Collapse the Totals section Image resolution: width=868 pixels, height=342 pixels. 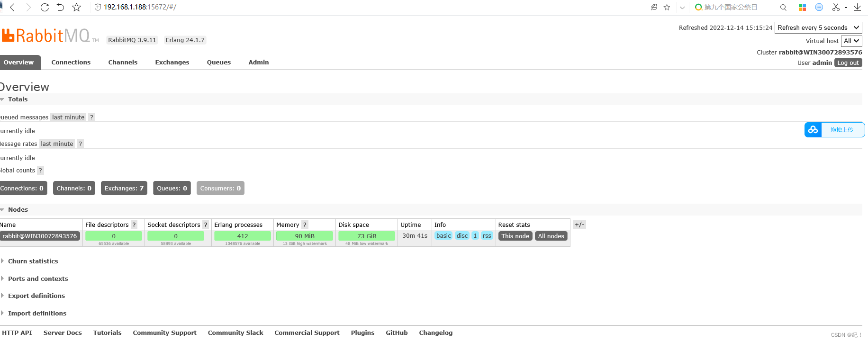[18, 99]
